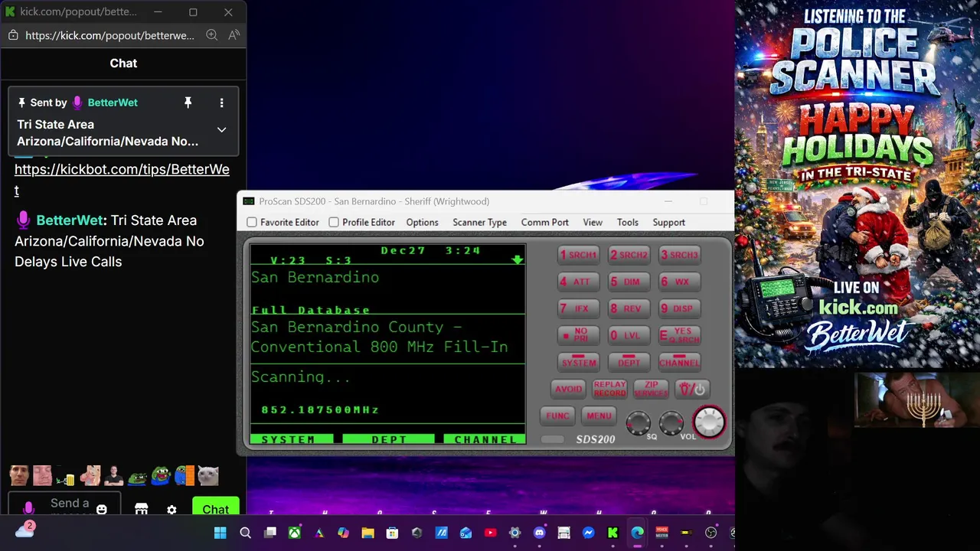Expand the pinned message chevron
This screenshot has height=551, width=980.
[221, 130]
